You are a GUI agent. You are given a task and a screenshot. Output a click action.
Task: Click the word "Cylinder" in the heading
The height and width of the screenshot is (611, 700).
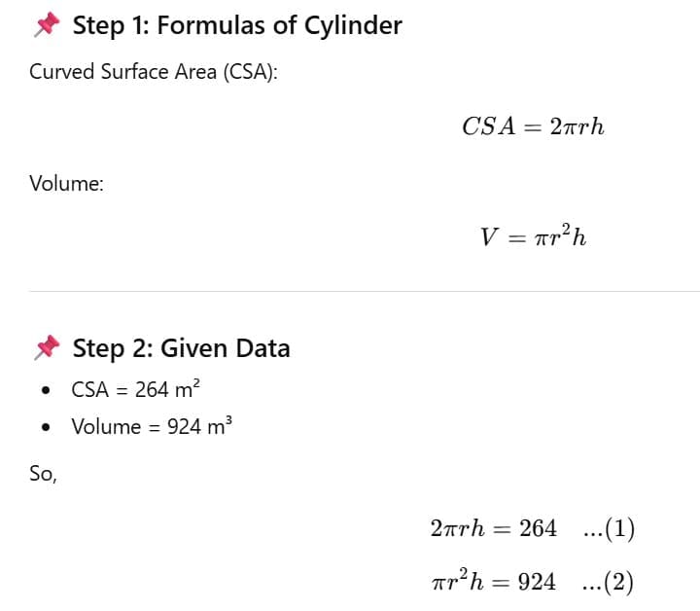click(353, 26)
